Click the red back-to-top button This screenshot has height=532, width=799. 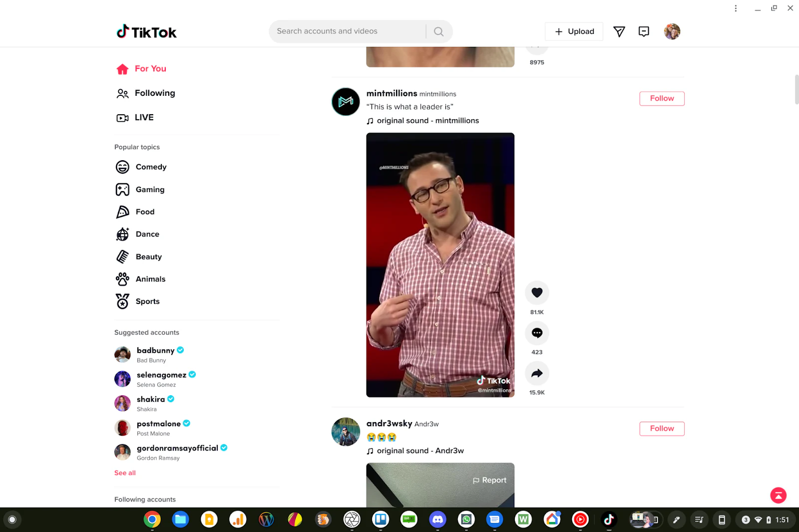pos(778,495)
